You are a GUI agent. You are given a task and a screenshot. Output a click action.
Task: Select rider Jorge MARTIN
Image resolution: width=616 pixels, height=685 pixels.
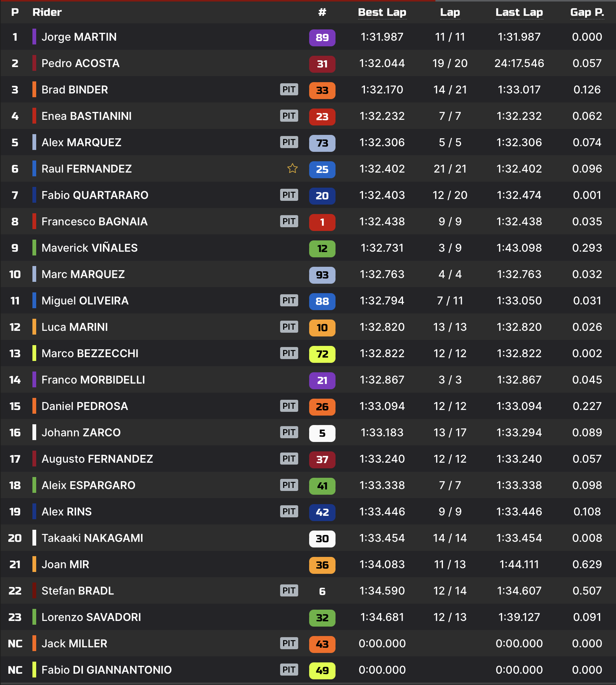click(79, 37)
